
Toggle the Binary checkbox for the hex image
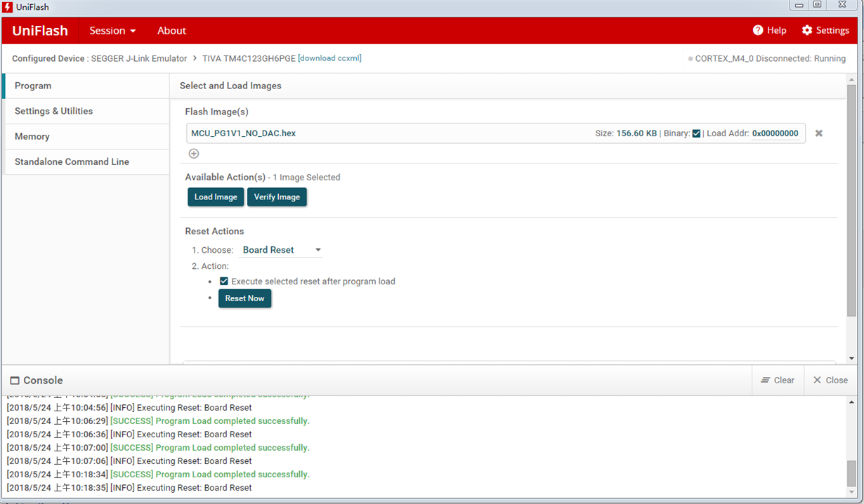tap(696, 133)
